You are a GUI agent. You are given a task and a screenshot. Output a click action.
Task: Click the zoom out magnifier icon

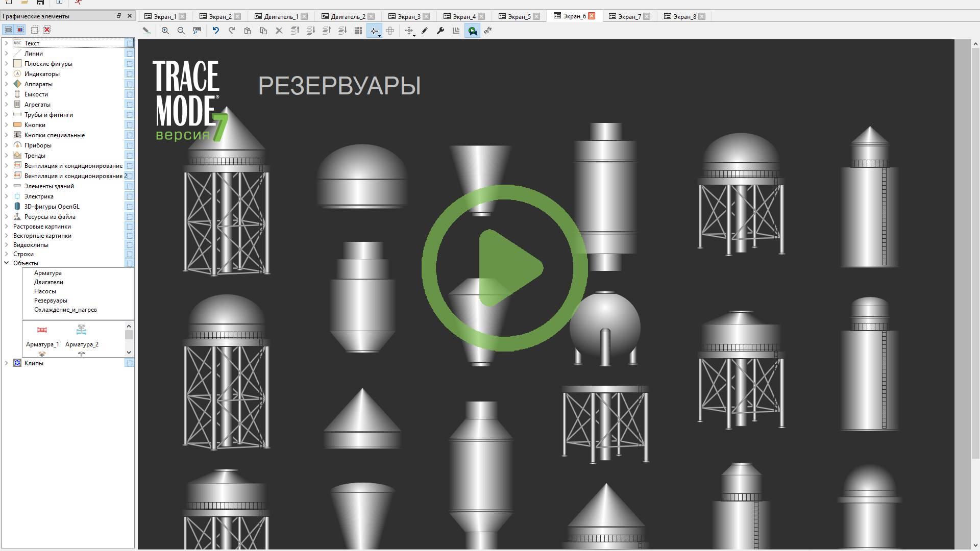click(181, 31)
